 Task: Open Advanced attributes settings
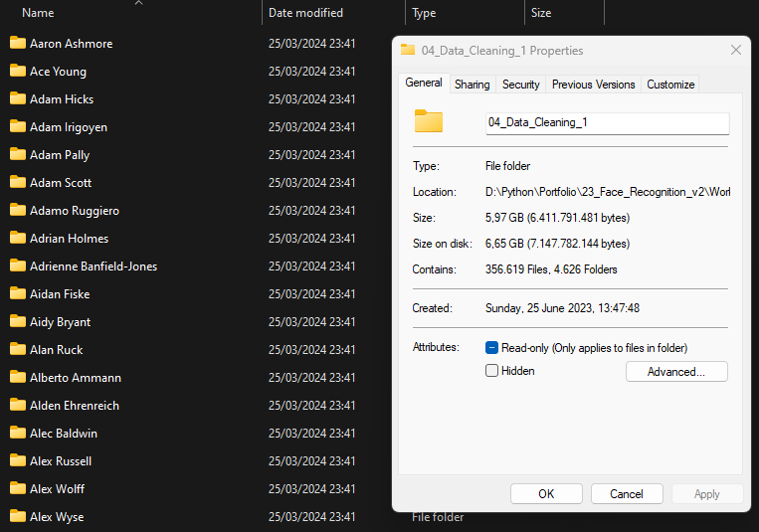(x=676, y=371)
